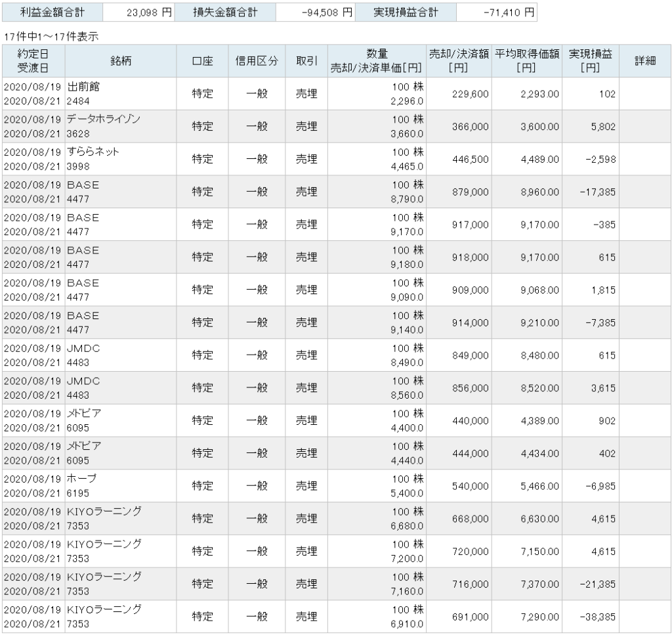Click the 918,000 settlement amount
The width and height of the screenshot is (672, 637).
(x=470, y=257)
